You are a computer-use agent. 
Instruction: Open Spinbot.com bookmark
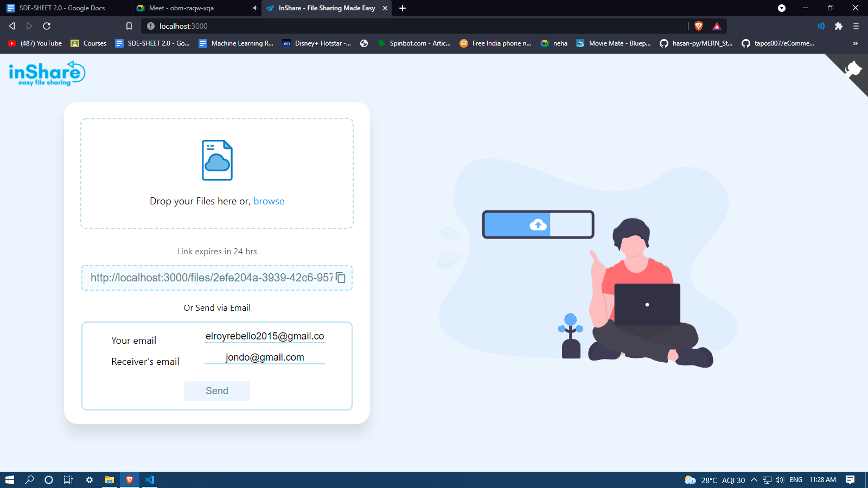(x=414, y=43)
